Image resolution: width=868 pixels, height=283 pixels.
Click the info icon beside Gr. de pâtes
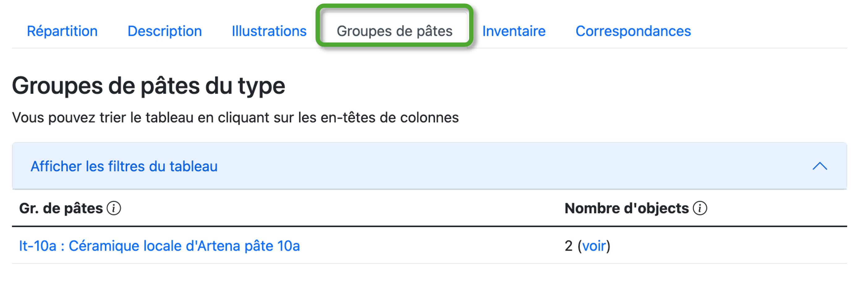tap(114, 208)
